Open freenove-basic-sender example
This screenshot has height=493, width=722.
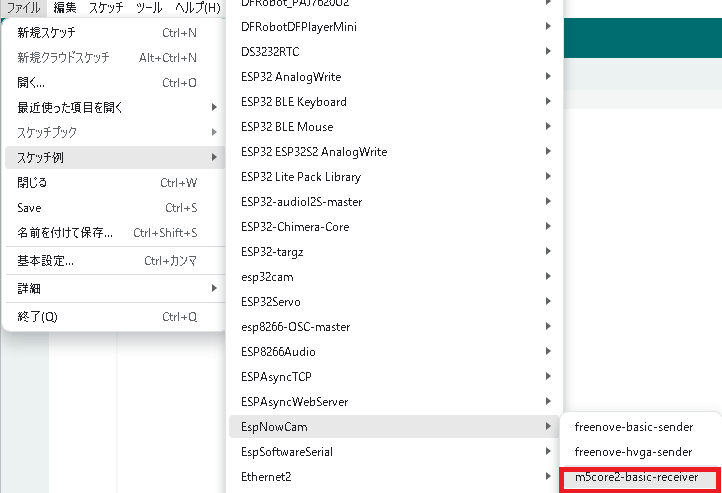[x=641, y=427]
